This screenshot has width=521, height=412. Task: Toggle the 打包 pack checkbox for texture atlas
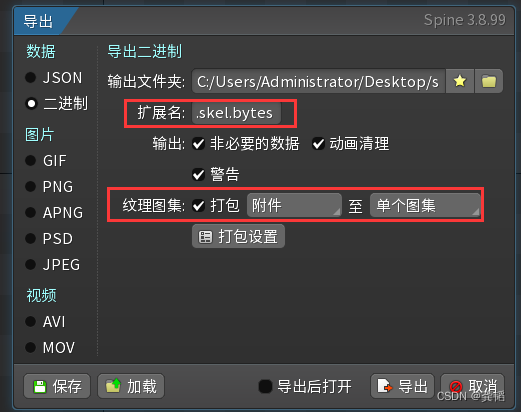point(199,206)
